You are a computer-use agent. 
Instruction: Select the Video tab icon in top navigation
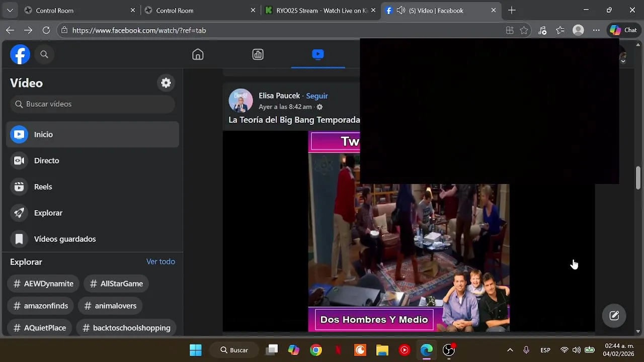point(317,54)
